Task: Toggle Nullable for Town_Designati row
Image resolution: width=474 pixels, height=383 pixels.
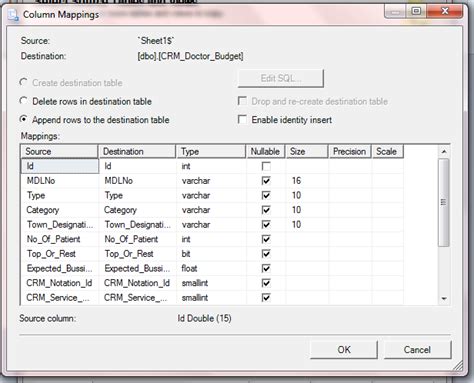Action: tap(266, 225)
